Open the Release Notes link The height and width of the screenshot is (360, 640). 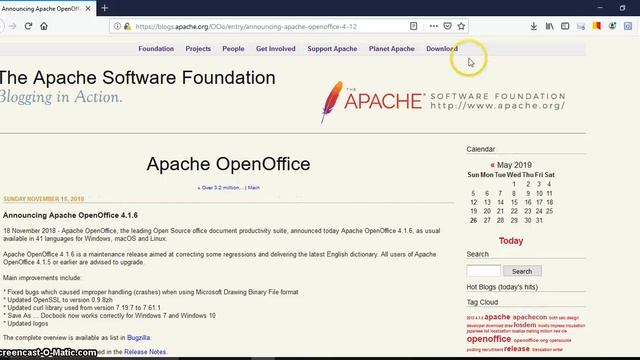[145, 351]
